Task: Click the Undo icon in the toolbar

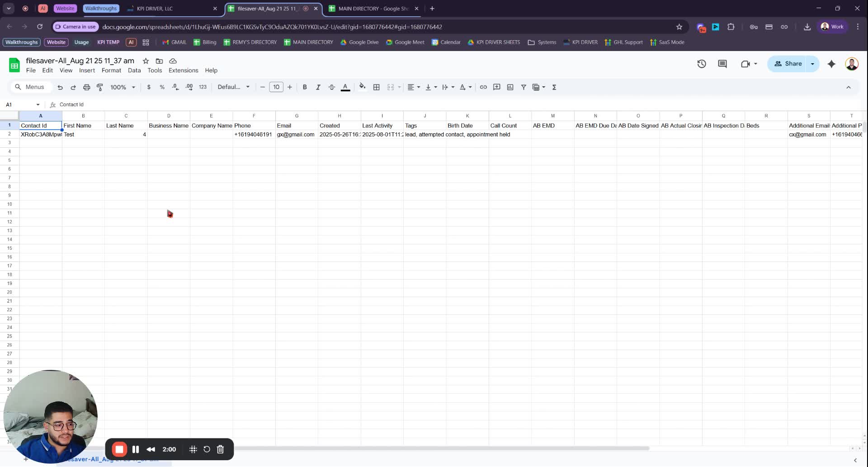Action: click(60, 87)
